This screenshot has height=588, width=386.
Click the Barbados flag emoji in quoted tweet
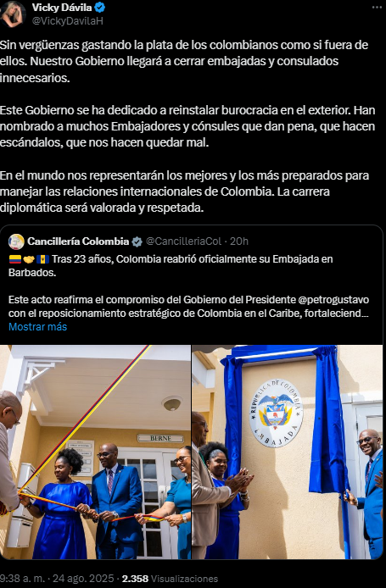(42, 259)
